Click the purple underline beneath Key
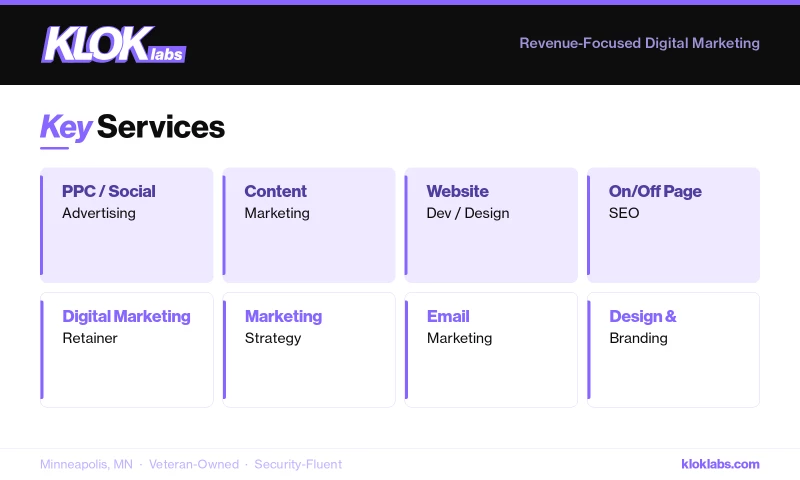This screenshot has height=480, width=800. click(54, 148)
